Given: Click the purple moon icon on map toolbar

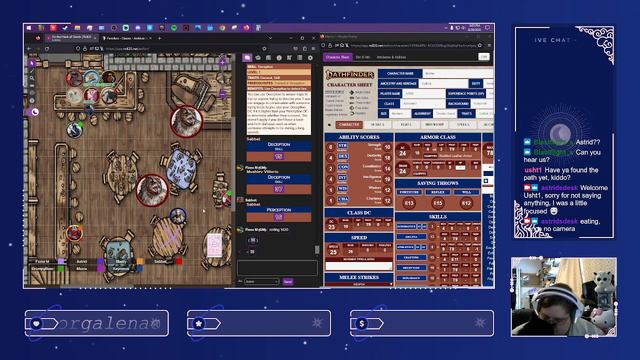Looking at the screenshot, I should pyautogui.click(x=34, y=112).
